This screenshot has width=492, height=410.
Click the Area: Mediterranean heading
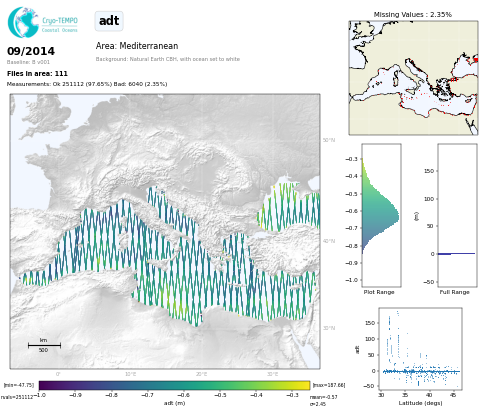(137, 46)
